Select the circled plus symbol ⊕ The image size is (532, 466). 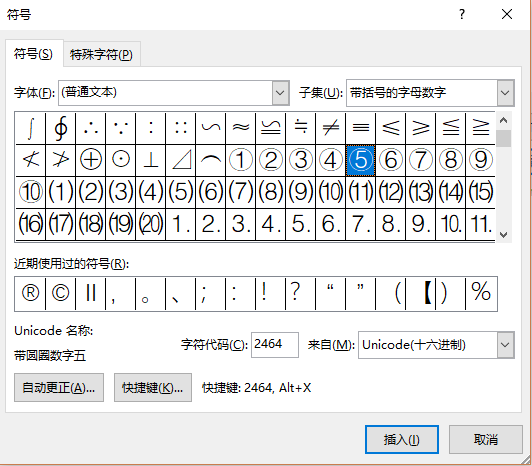(91, 160)
